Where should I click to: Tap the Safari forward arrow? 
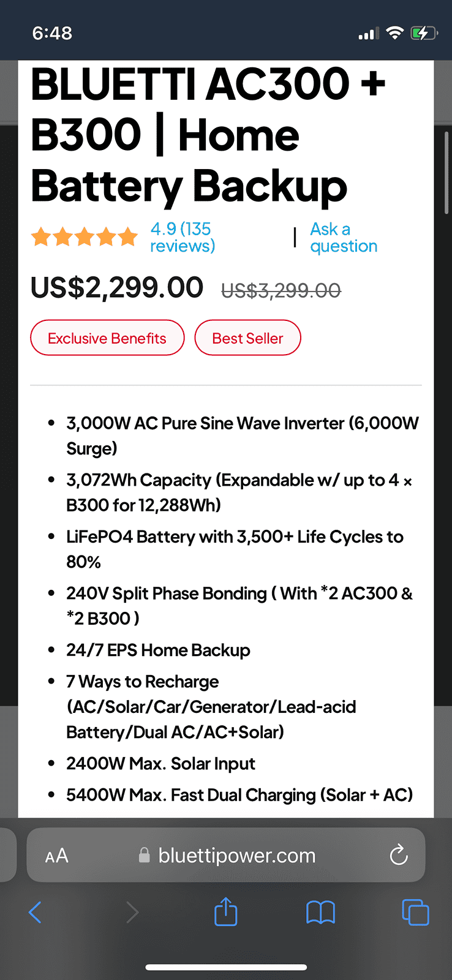[x=132, y=912]
